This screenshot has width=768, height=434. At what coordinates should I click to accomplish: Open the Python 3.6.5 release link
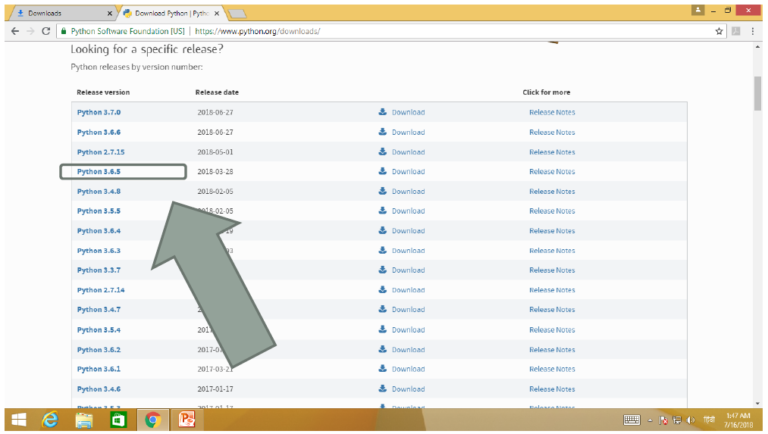pyautogui.click(x=99, y=172)
